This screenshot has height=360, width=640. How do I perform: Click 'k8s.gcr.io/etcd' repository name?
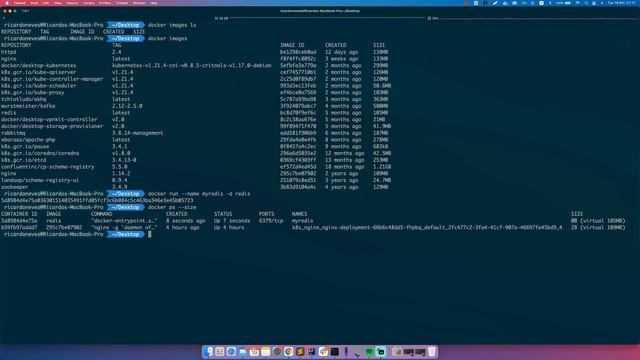point(23,160)
